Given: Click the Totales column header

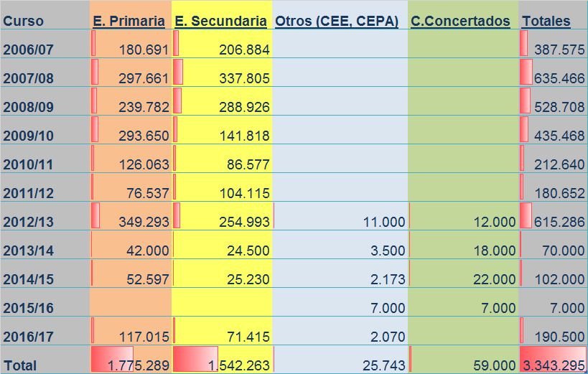Looking at the screenshot, I should point(546,21).
